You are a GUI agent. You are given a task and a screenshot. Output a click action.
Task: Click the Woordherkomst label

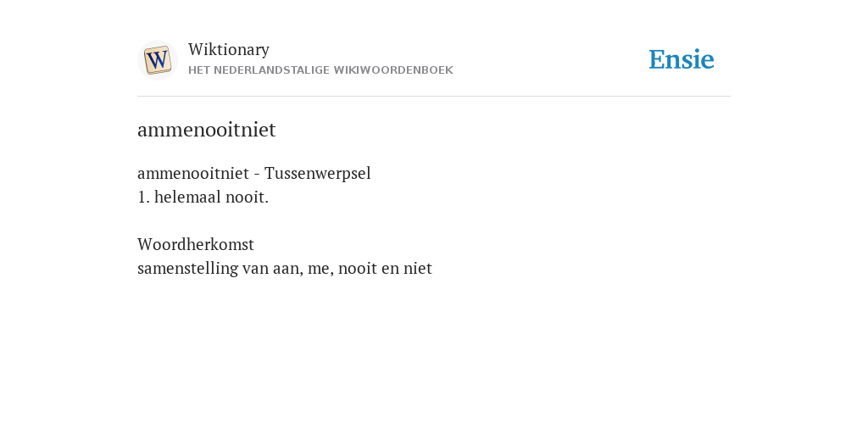coord(196,244)
